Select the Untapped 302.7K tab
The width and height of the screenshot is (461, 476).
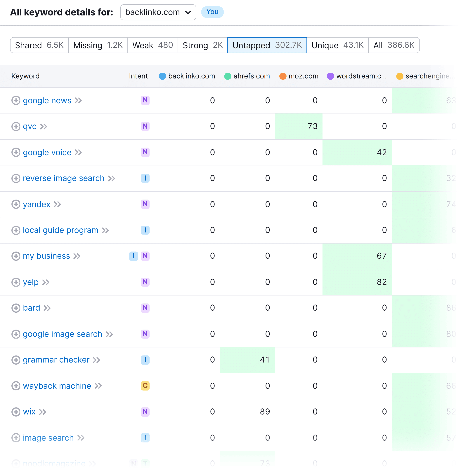pos(267,45)
